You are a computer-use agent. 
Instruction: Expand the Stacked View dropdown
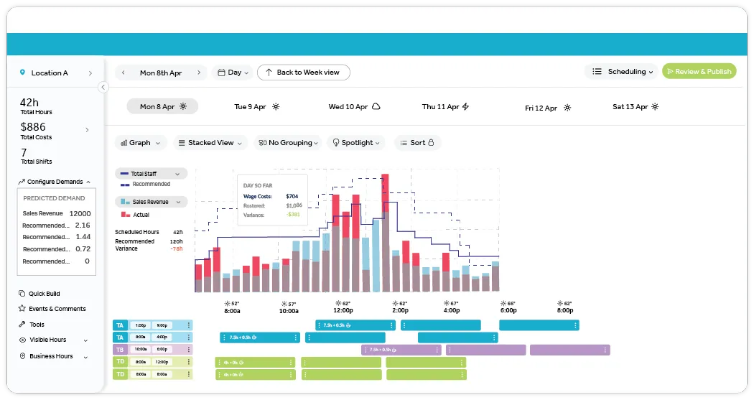210,143
